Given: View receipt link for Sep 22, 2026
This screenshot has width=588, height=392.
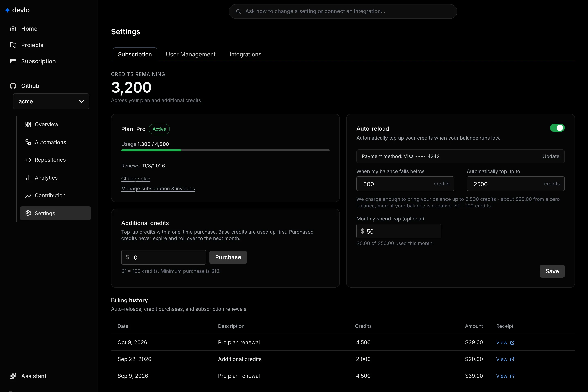Looking at the screenshot, I should [x=501, y=359].
